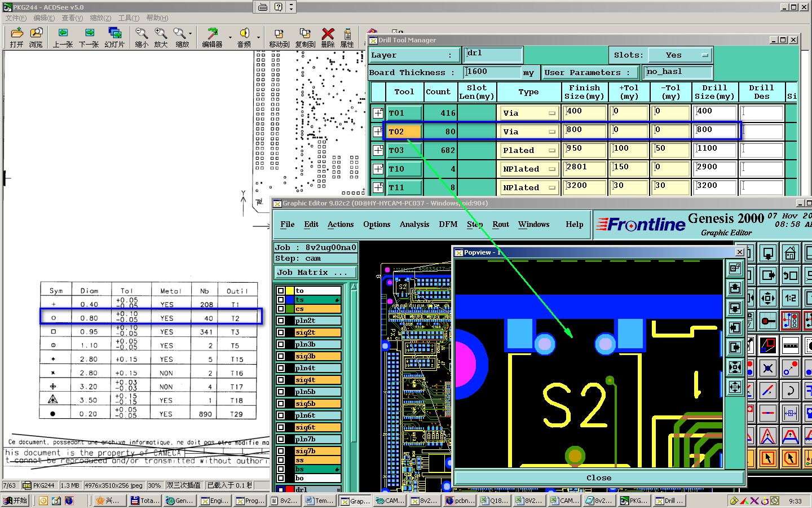Click the Job Matrix button
Image resolution: width=812 pixels, height=508 pixels.
tap(315, 273)
